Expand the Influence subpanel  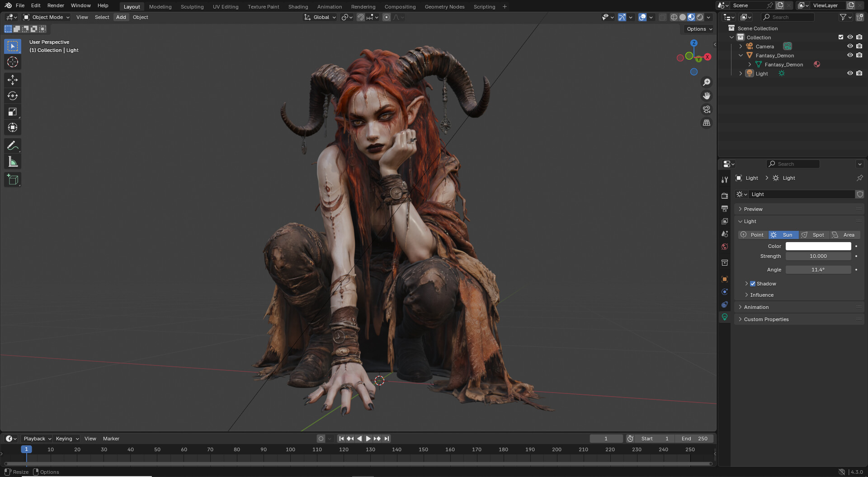[762, 295]
